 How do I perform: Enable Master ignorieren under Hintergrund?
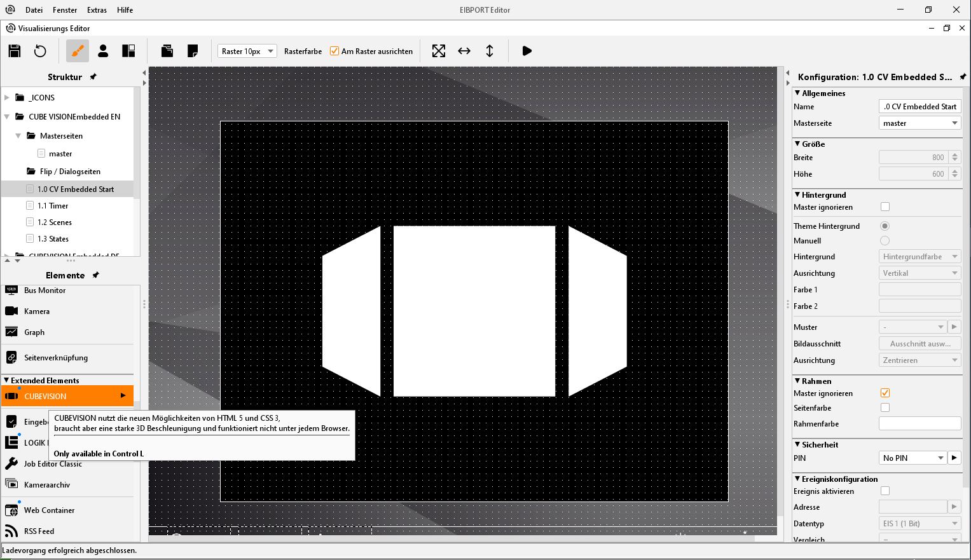click(885, 207)
